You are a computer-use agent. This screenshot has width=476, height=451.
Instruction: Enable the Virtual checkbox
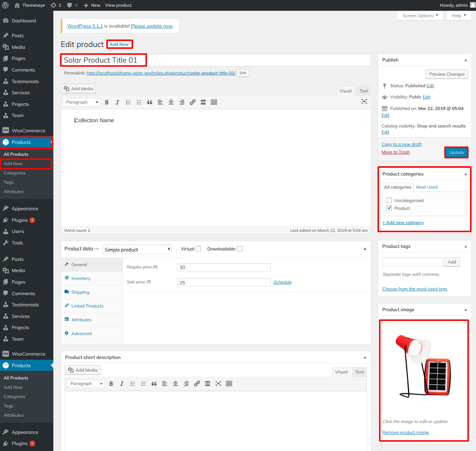tap(198, 249)
